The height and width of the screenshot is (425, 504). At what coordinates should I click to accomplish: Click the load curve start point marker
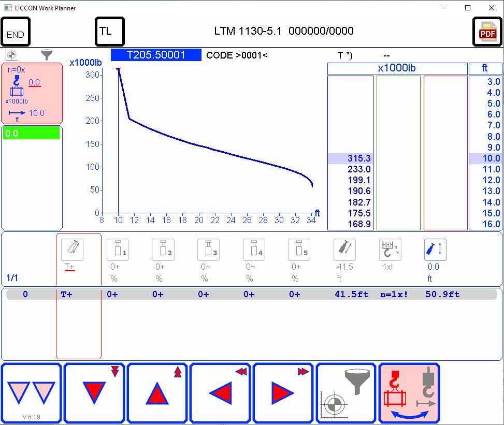tap(118, 69)
